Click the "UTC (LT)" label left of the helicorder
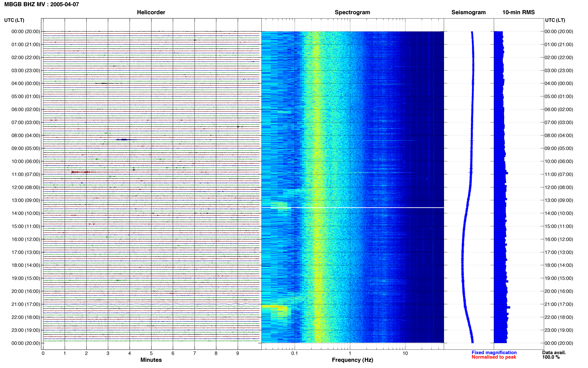Image resolution: width=588 pixels, height=368 pixels. pyautogui.click(x=14, y=20)
